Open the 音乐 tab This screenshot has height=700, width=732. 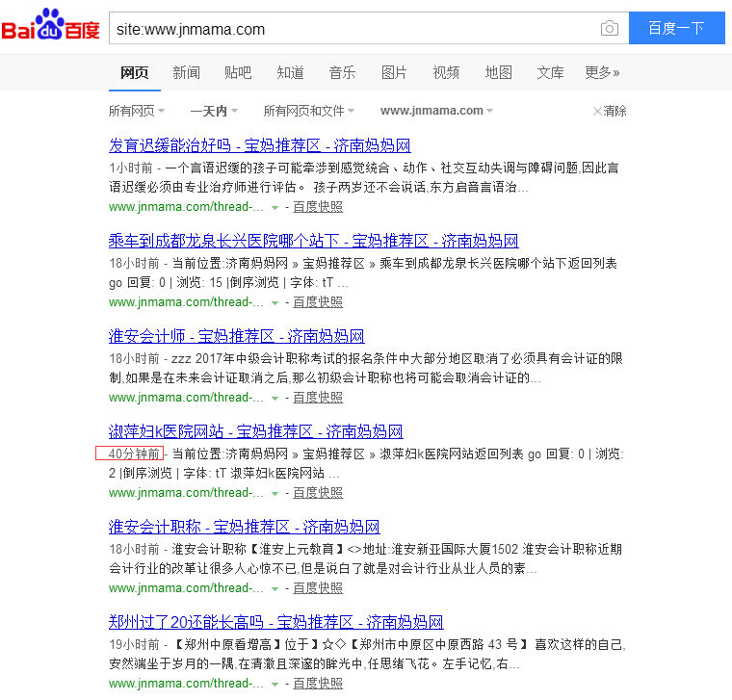tap(342, 73)
